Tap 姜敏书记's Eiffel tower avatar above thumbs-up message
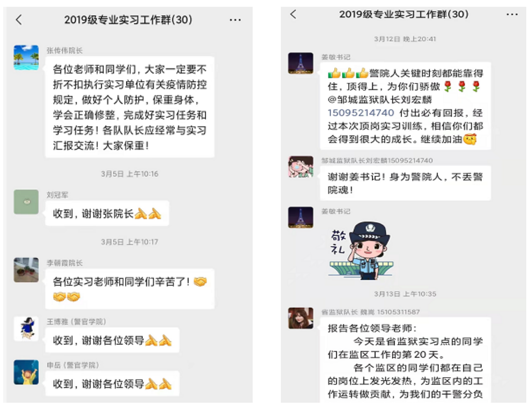This screenshot has height=410, width=532. [301, 63]
